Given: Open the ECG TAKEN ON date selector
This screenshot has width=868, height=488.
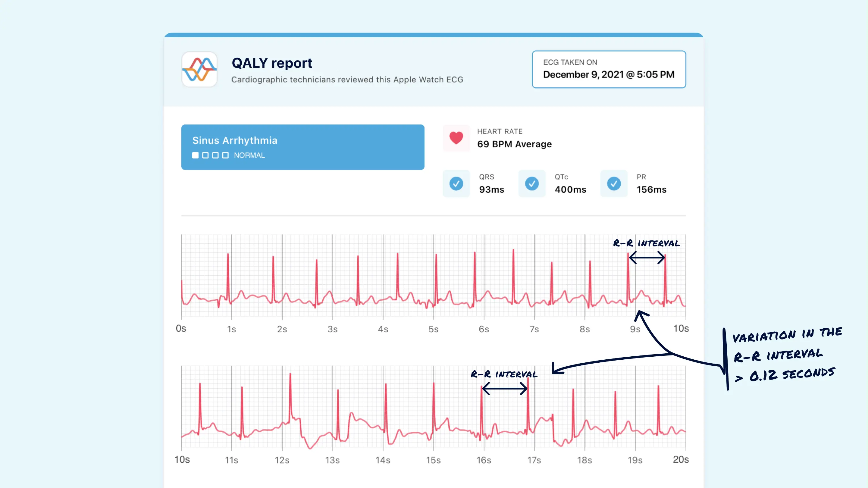Looking at the screenshot, I should tap(609, 69).
